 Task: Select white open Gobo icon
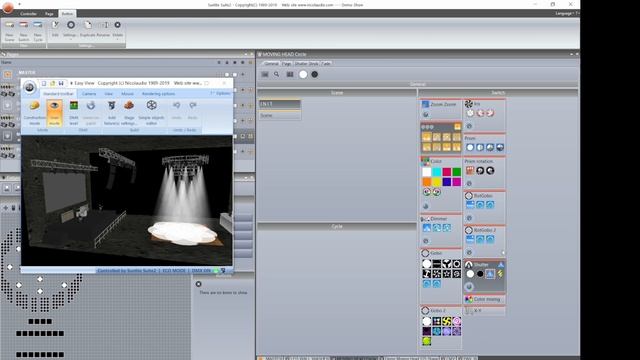point(427,264)
